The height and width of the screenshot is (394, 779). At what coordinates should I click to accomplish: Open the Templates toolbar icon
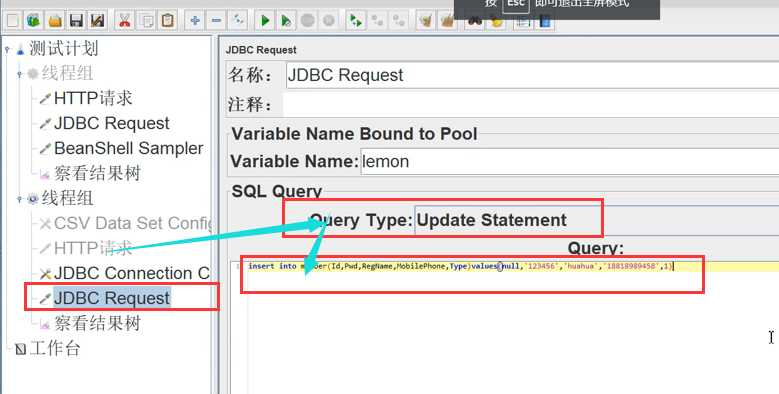34,20
